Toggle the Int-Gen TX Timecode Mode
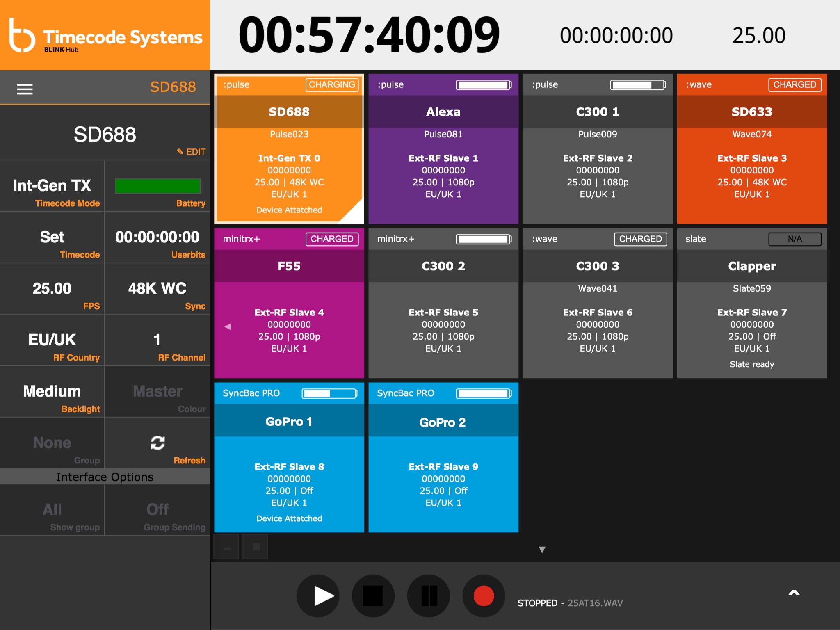Viewport: 840px width, 630px height. [52, 186]
